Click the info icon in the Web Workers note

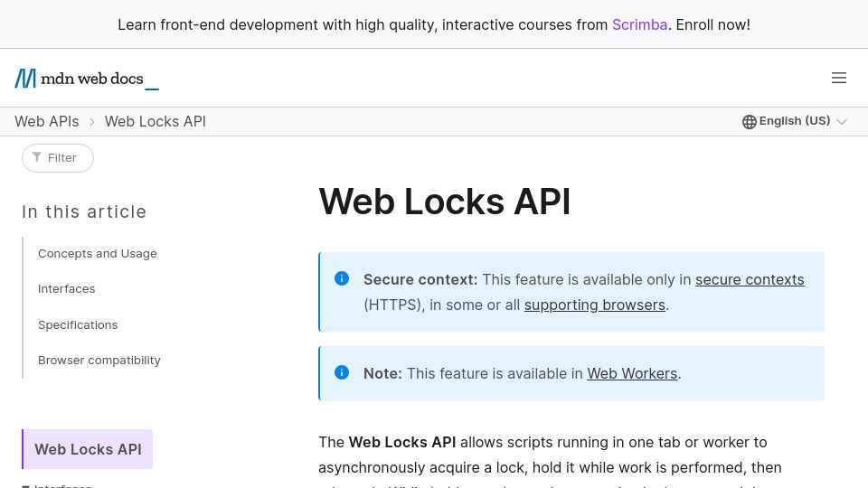tap(342, 372)
